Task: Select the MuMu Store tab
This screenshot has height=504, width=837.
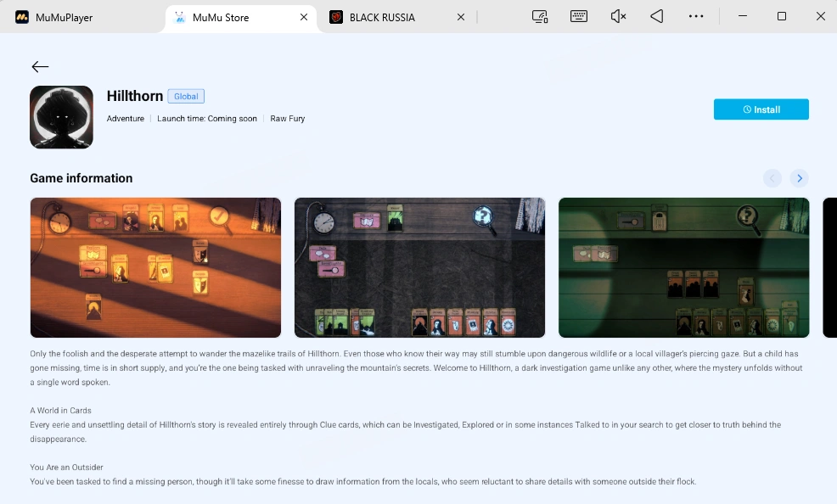Action: 240,18
